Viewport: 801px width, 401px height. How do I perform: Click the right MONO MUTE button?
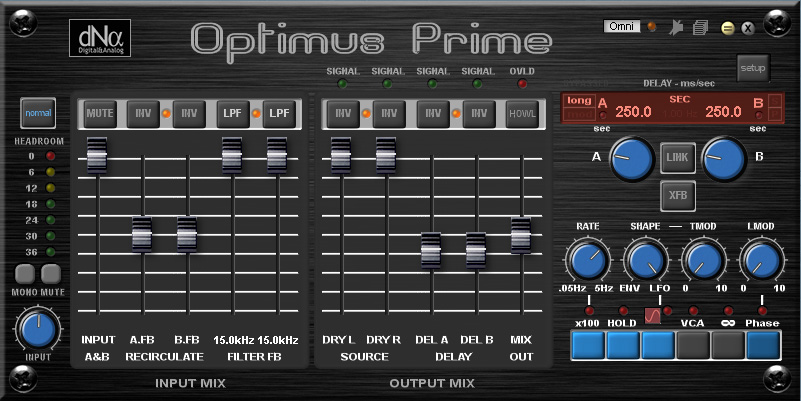pyautogui.click(x=51, y=274)
